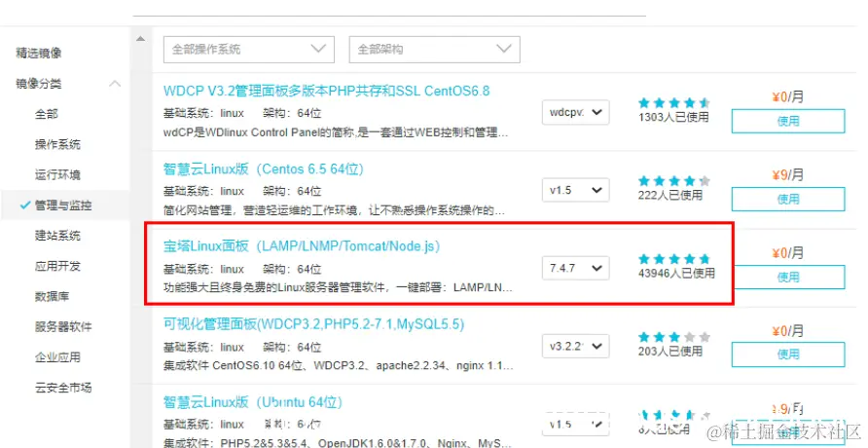The image size is (868, 448).
Task: Open the 7.4.7 version dropdown
Action: (576, 268)
